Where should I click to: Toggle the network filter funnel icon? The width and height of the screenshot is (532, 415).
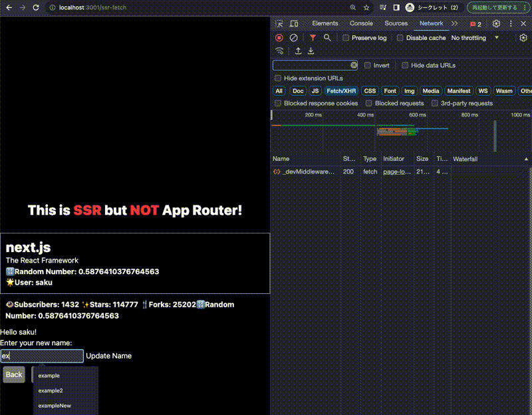[313, 38]
